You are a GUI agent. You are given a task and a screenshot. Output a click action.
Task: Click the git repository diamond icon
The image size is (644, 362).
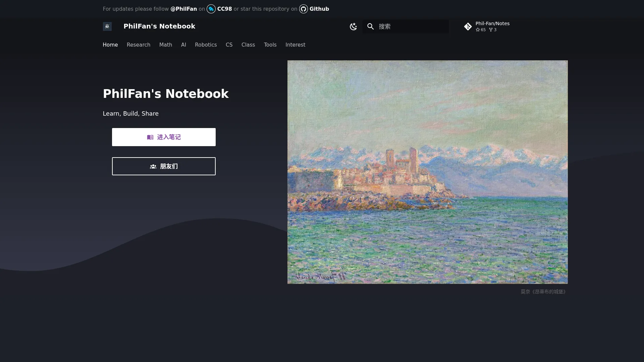(468, 26)
